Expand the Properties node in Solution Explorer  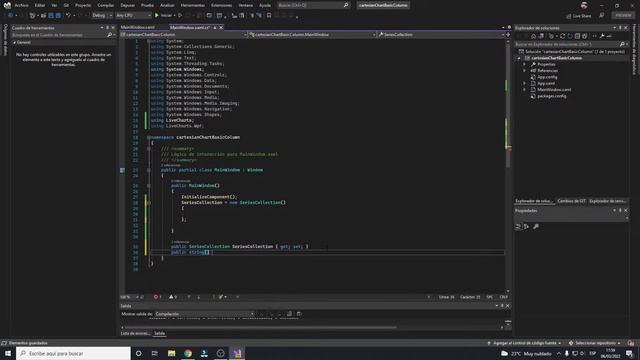pos(524,64)
